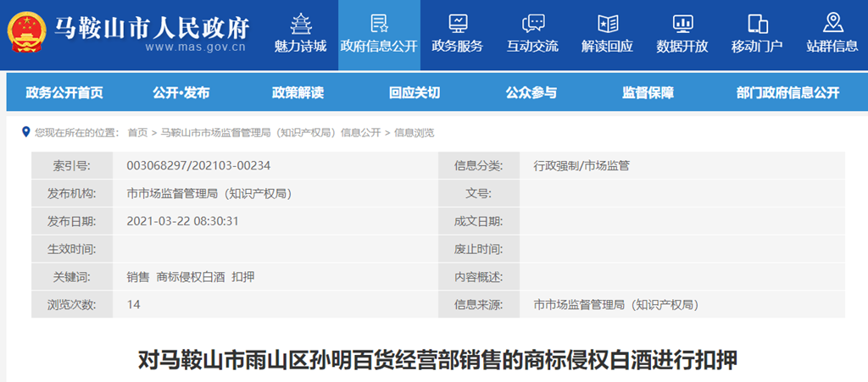Select 公开•发布 tab
Image resolution: width=868 pixels, height=382 pixels.
coord(181,93)
